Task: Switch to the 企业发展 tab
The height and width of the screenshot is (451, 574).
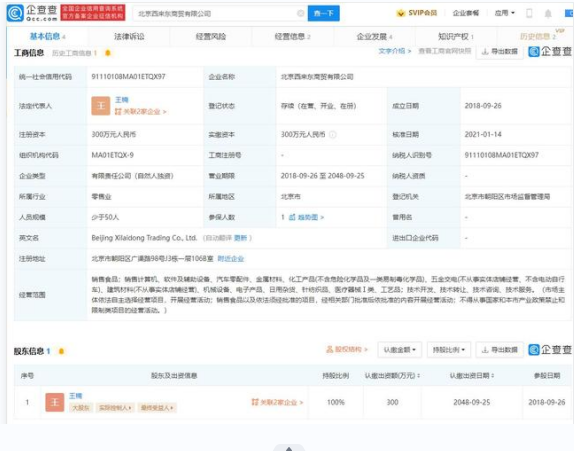Action: (x=374, y=36)
